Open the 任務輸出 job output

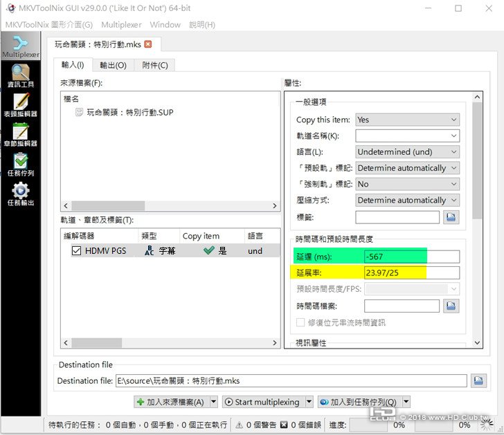point(21,194)
